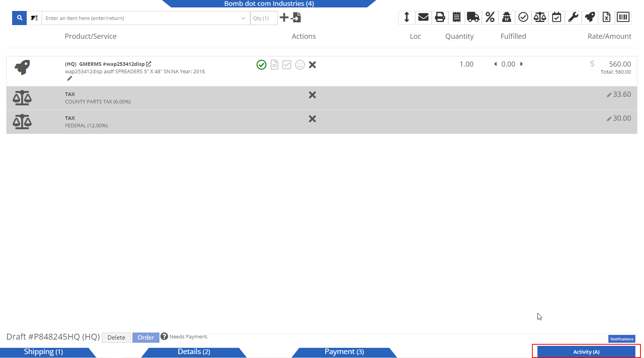Click the Delete draft button

tap(116, 337)
